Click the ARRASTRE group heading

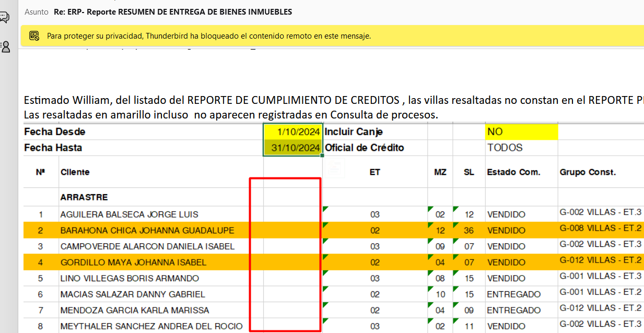coord(84,197)
